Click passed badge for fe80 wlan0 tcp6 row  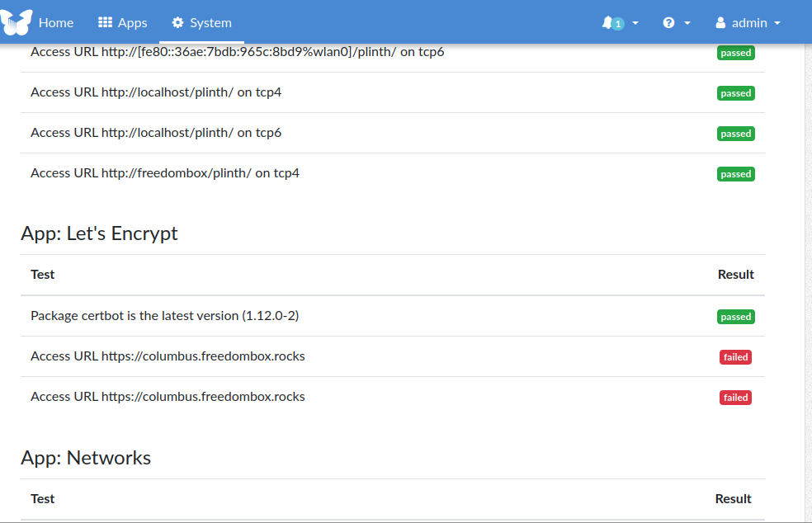pyautogui.click(x=736, y=53)
